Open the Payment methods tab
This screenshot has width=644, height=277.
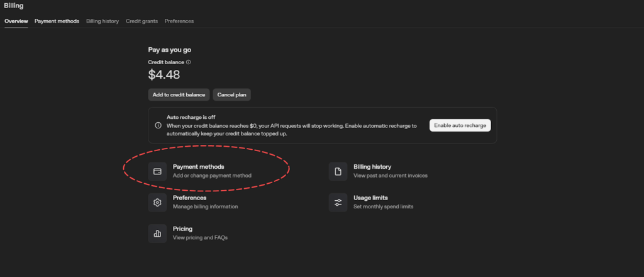tap(57, 21)
